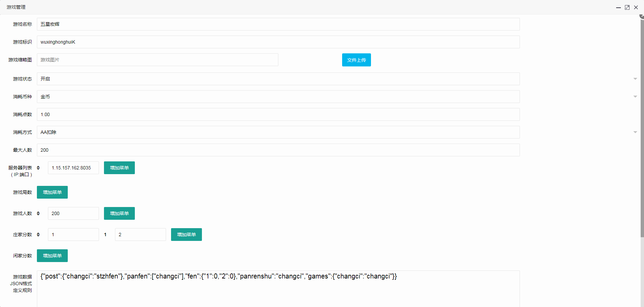Click the JSON rules textarea
Viewport: 644px width, 307px height.
point(278,289)
